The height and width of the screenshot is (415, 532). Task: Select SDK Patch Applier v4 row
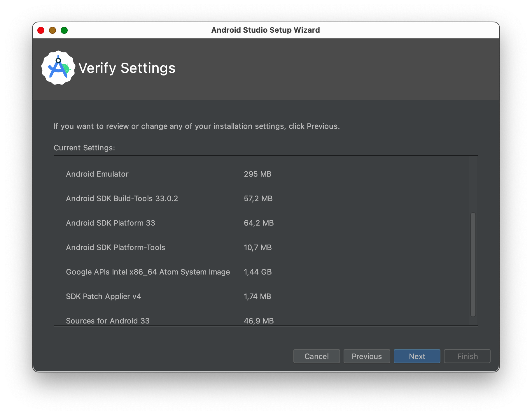pyautogui.click(x=104, y=296)
